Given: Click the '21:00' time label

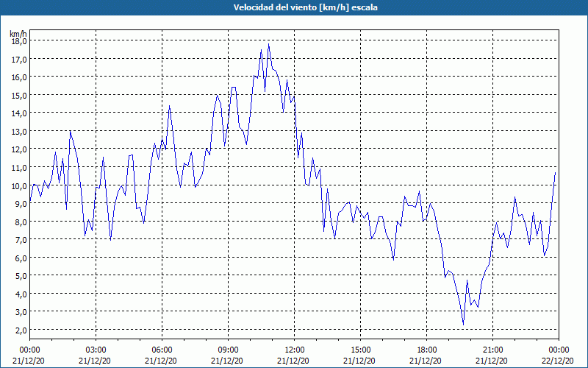Looking at the screenshot, I should click(492, 350).
